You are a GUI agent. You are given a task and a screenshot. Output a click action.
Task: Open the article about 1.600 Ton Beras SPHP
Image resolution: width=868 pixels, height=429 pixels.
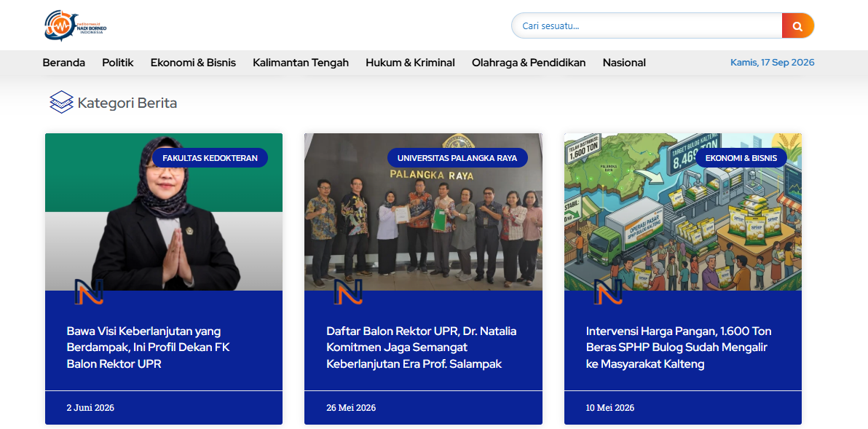pyautogui.click(x=679, y=347)
